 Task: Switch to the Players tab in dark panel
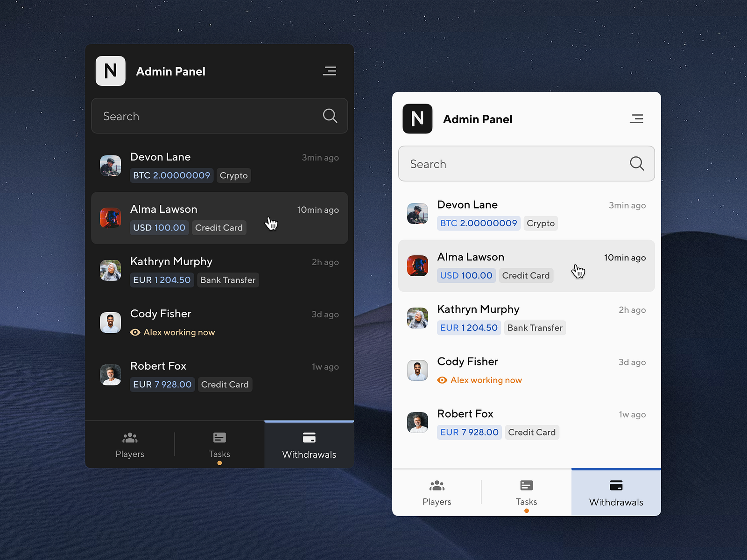pos(130,444)
